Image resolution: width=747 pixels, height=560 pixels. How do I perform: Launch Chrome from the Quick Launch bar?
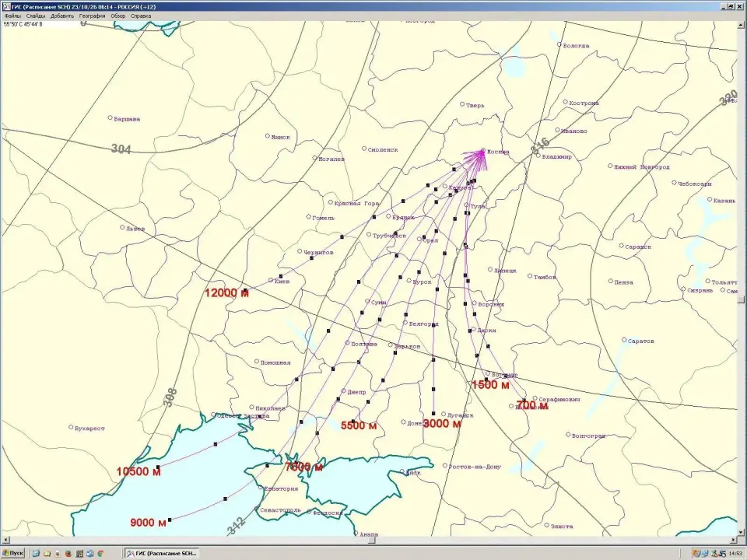[x=101, y=553]
